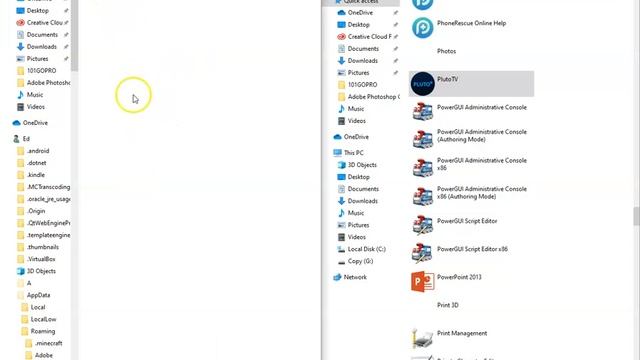Open .Origin folder in left tree
640x360 pixels.
36,211
